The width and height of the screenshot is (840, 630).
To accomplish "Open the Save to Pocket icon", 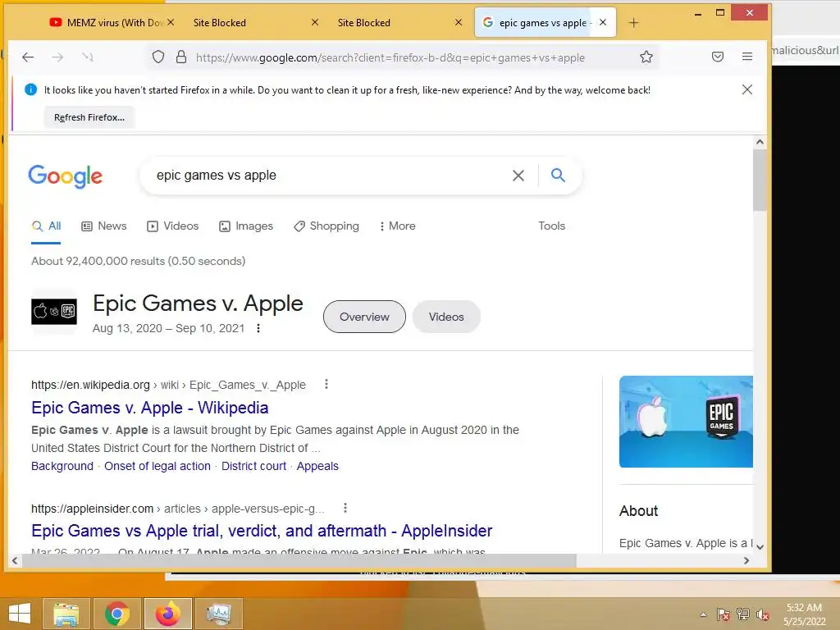I will (718, 57).
